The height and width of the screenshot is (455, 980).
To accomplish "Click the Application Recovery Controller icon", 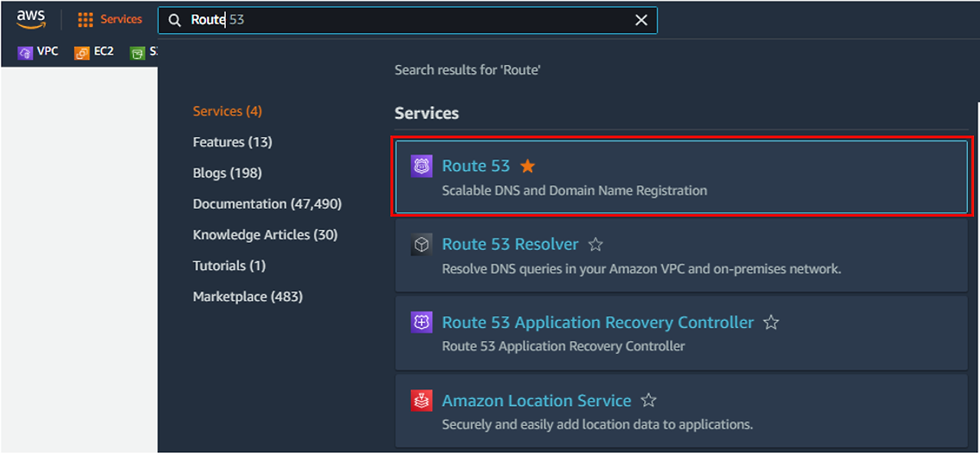I will pyautogui.click(x=421, y=322).
